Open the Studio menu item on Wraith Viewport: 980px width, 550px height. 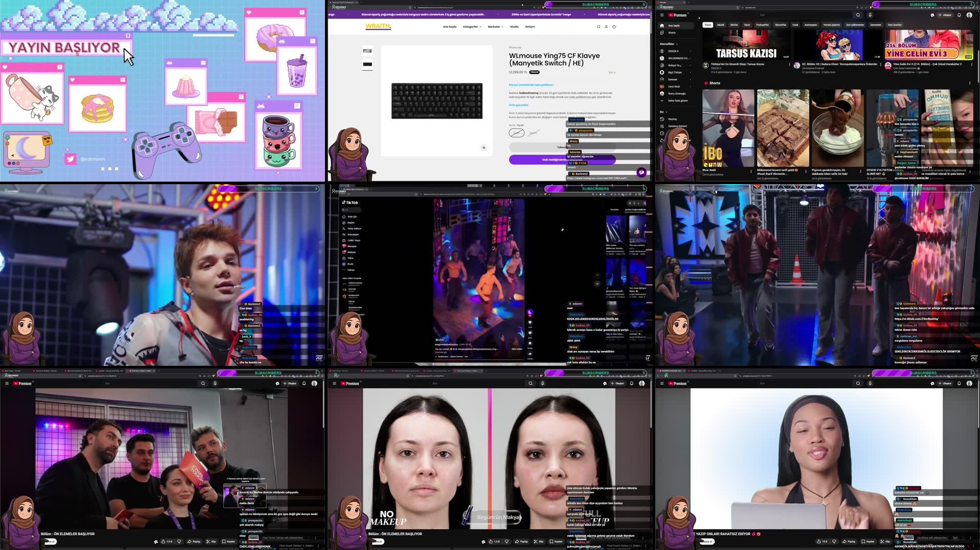coord(514,27)
